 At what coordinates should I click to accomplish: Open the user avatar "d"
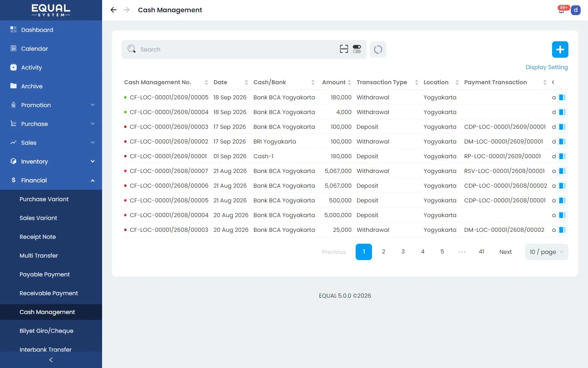(576, 10)
